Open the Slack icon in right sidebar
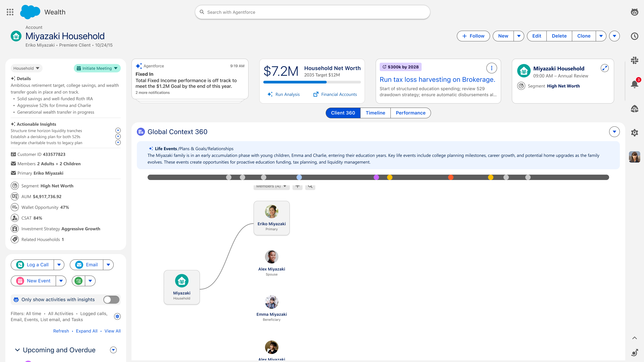This screenshot has height=362, width=644. [x=634, y=60]
